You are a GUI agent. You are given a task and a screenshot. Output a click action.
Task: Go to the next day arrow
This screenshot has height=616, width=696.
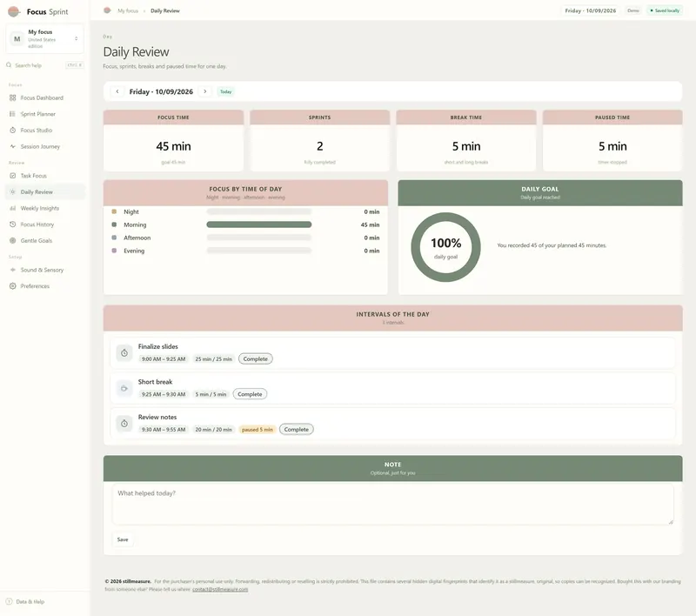click(205, 91)
